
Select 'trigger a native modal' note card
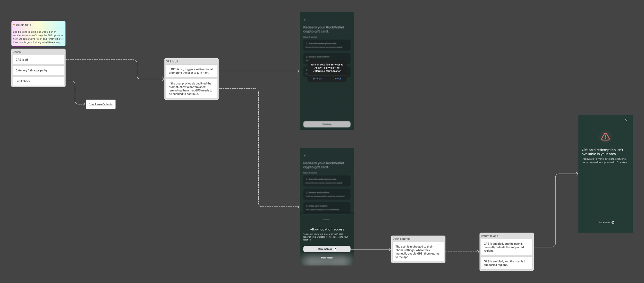point(191,71)
